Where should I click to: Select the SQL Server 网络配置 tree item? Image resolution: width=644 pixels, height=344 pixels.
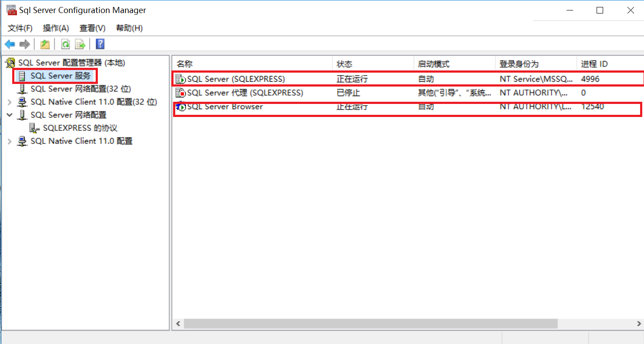(x=68, y=115)
